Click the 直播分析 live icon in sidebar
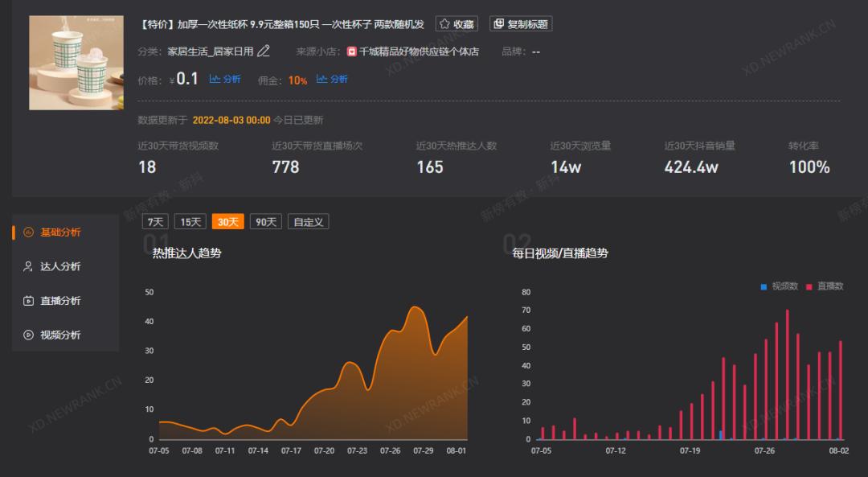868x477 pixels. tap(28, 301)
